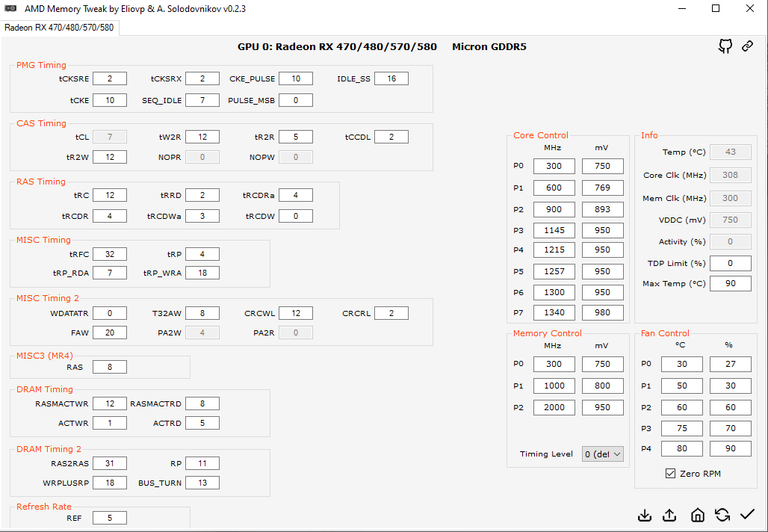This screenshot has width=768, height=532.
Task: Click the tCKSRE input field
Action: pyautogui.click(x=110, y=79)
